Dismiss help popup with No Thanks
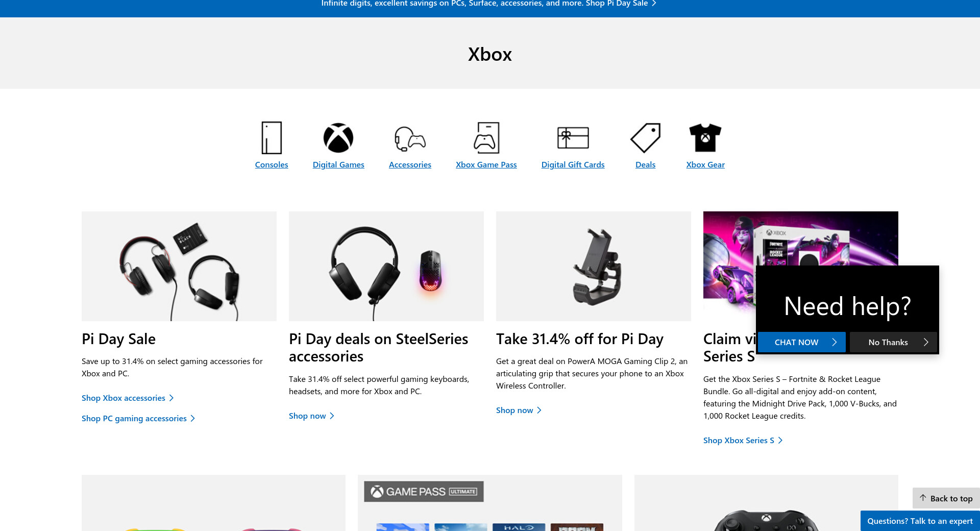 click(893, 342)
